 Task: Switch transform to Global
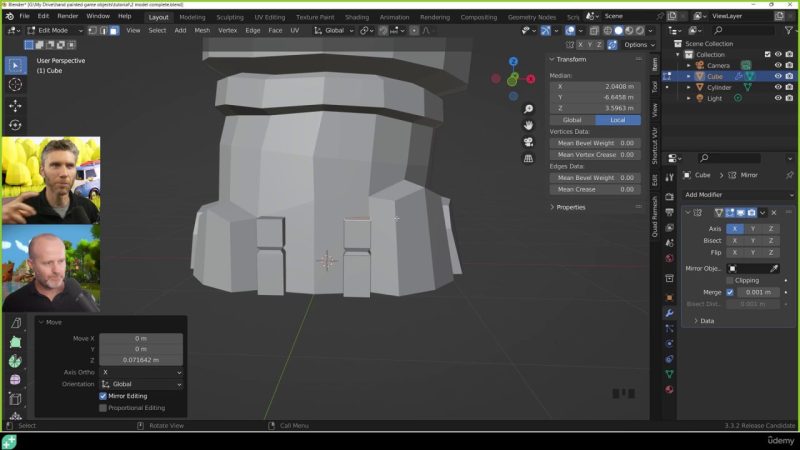[572, 120]
